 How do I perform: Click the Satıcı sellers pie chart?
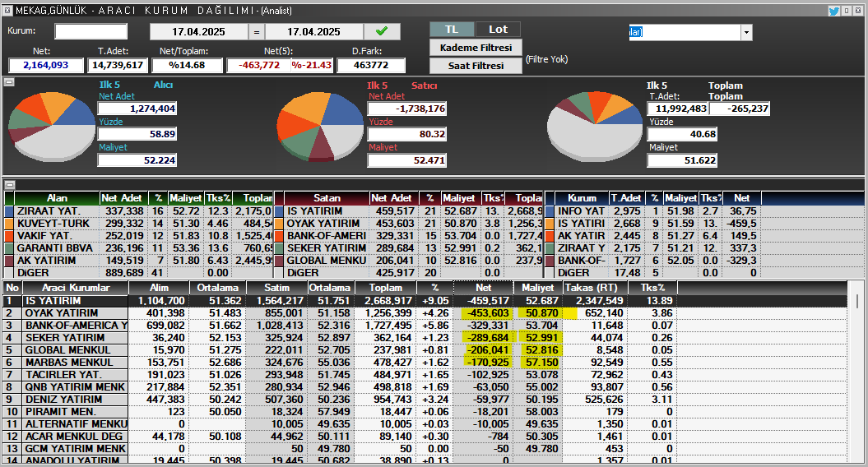tap(321, 126)
